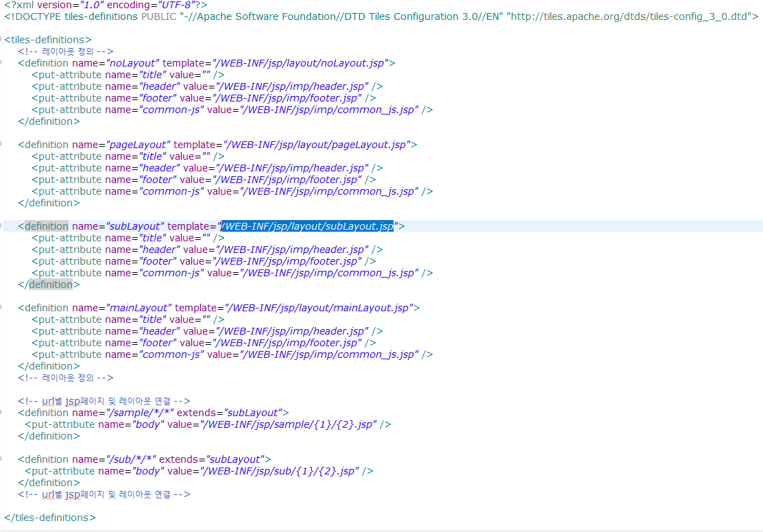Click common_js.jsp value in the subLayout definition
The height and width of the screenshot is (532, 763).
click(330, 273)
